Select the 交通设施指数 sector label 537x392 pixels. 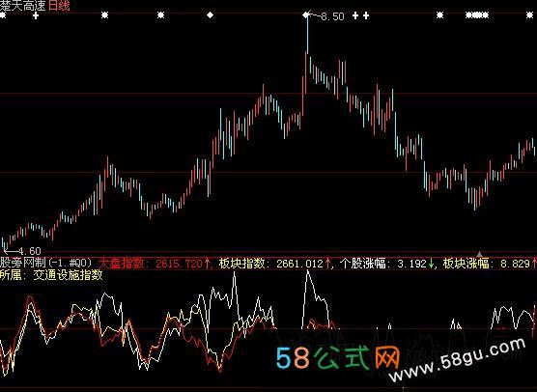pyautogui.click(x=68, y=275)
